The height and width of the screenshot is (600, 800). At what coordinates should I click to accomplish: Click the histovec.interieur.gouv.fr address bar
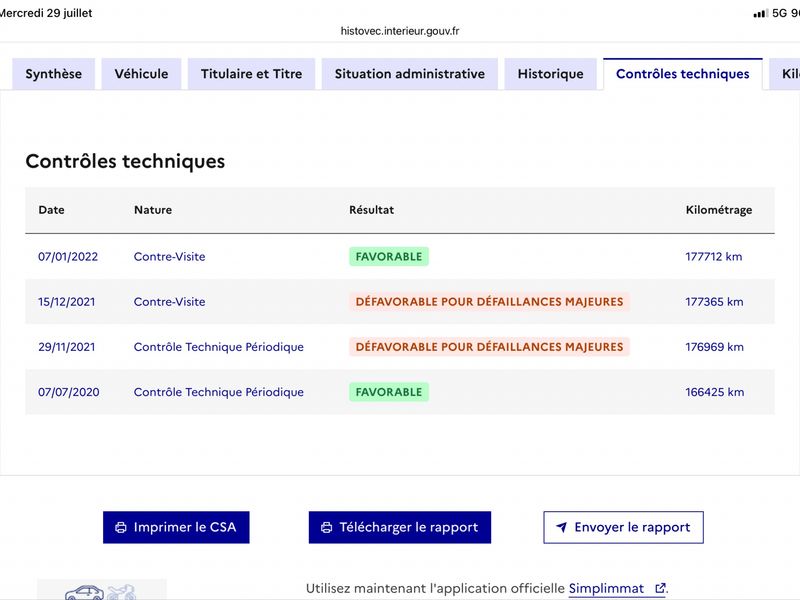coord(400,31)
